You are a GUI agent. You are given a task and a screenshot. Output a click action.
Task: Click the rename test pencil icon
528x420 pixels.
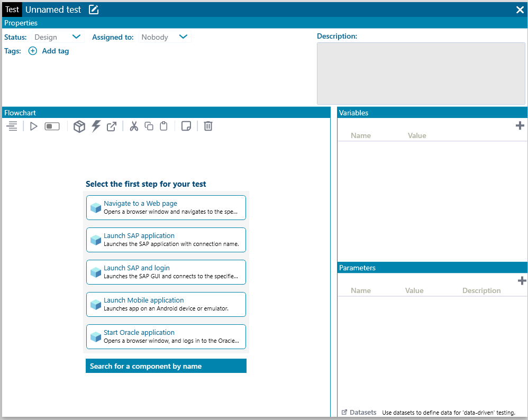(94, 10)
